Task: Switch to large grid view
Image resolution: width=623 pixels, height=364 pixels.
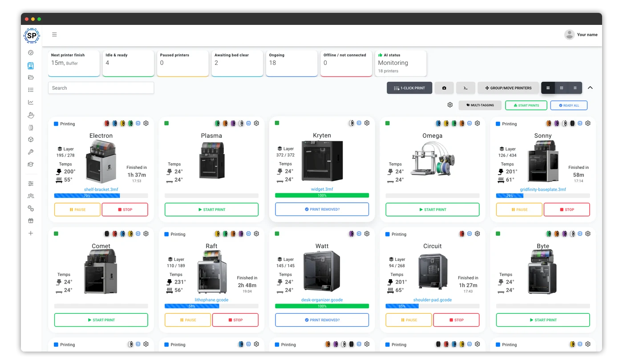Action: click(x=548, y=88)
